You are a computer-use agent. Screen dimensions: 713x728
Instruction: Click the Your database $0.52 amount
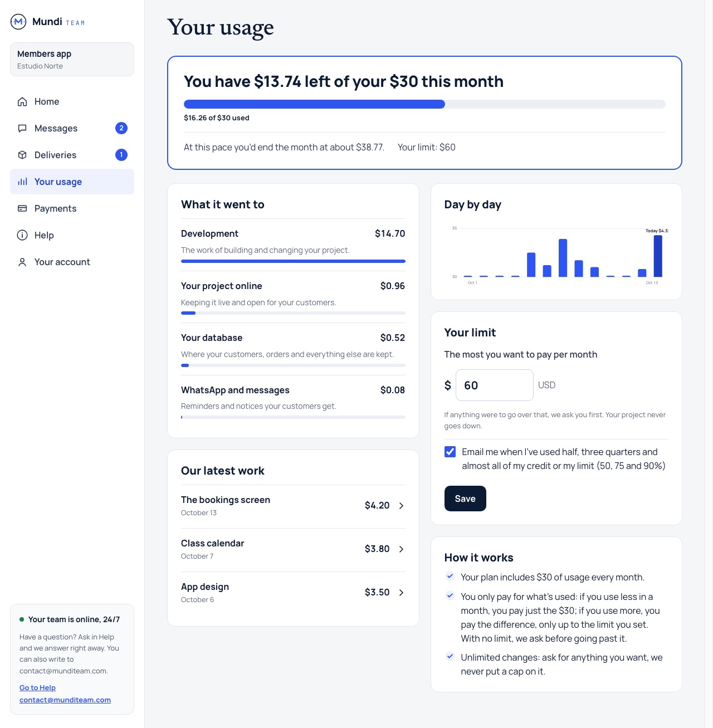pos(393,338)
